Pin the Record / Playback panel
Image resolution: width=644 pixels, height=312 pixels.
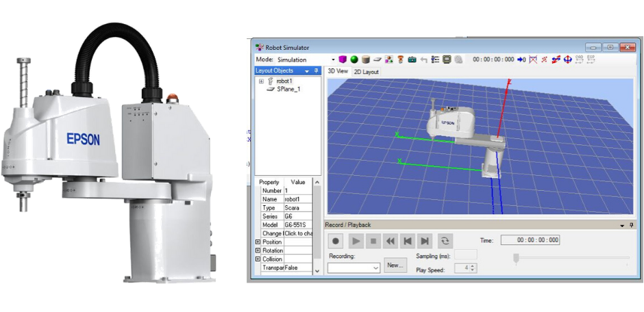(x=632, y=224)
